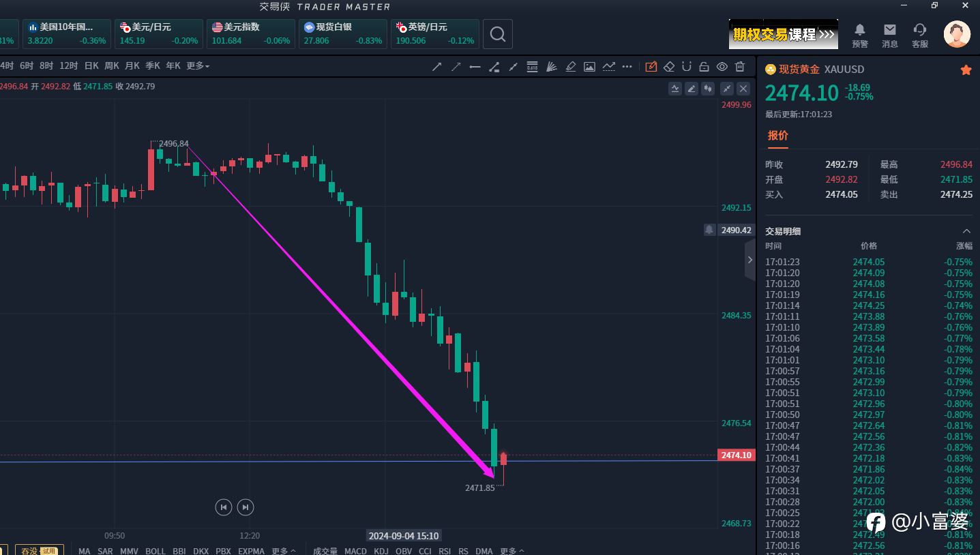The width and height of the screenshot is (980, 555).
Task: Click the price alert bell at 2490.42
Action: [x=709, y=230]
